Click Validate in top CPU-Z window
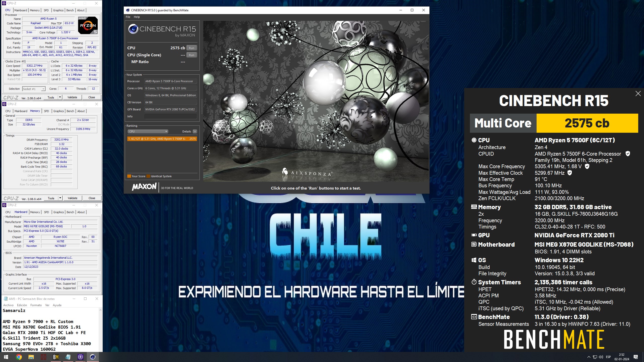644x362 pixels. coord(72,97)
